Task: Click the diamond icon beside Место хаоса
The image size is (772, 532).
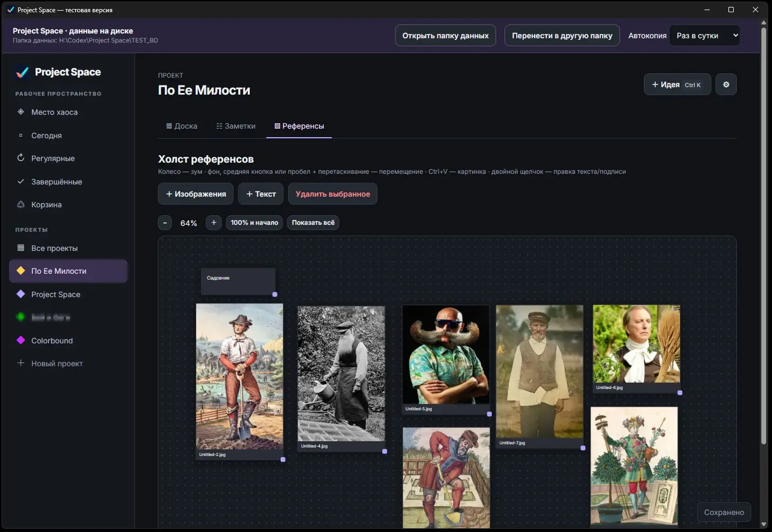Action: [x=21, y=112]
